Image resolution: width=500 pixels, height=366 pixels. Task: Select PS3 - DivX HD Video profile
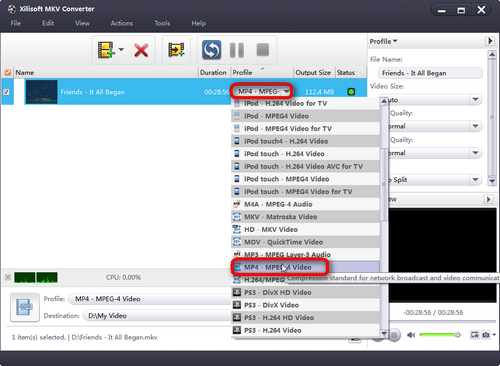305,293
